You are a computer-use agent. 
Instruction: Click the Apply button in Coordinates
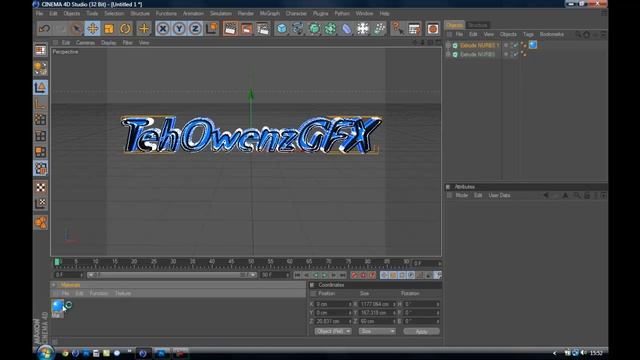421,331
